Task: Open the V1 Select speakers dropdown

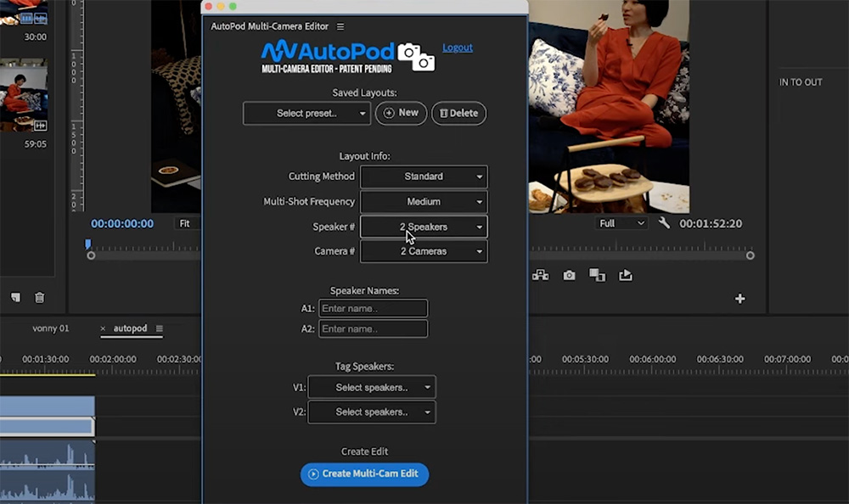Action: click(x=372, y=387)
